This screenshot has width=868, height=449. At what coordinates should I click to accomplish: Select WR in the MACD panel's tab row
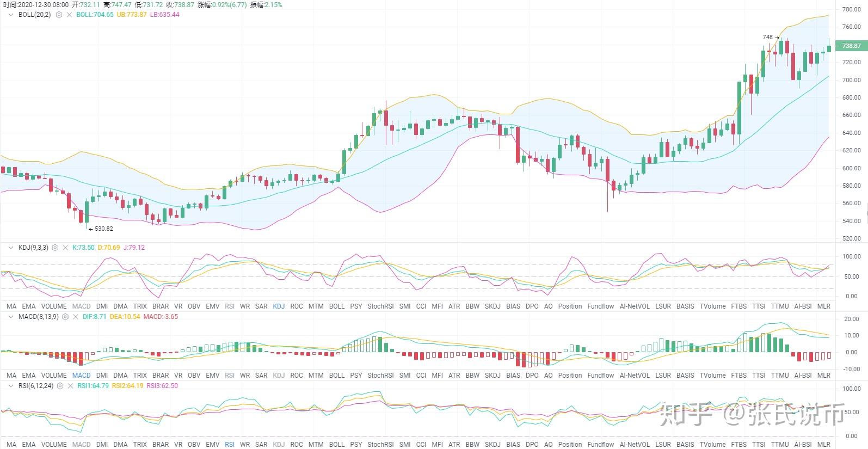pyautogui.click(x=245, y=376)
